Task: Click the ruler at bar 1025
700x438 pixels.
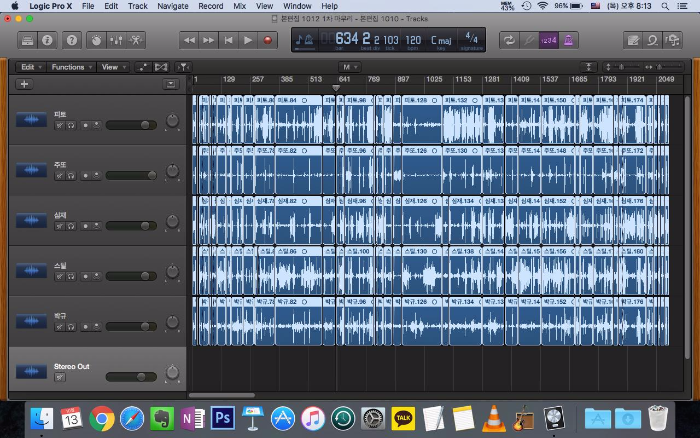Action: [x=434, y=79]
